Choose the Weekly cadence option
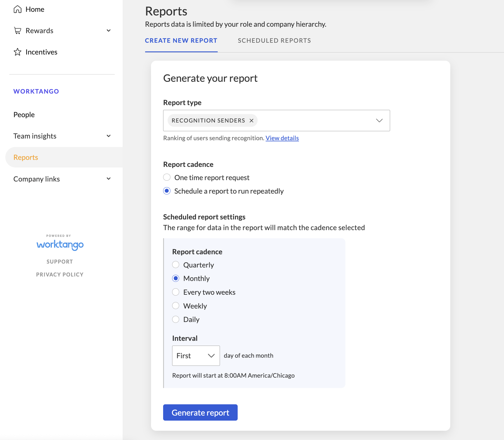This screenshot has height=440, width=504. click(x=175, y=306)
